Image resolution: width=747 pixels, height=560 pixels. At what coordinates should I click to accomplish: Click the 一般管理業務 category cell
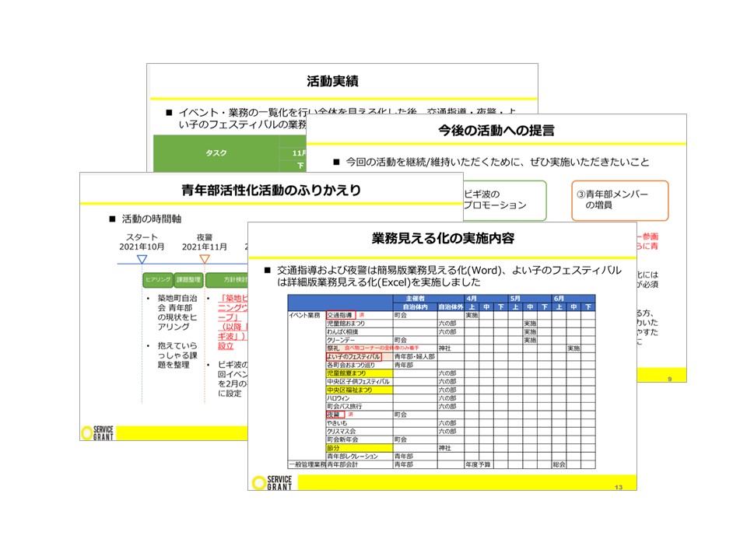click(307, 464)
